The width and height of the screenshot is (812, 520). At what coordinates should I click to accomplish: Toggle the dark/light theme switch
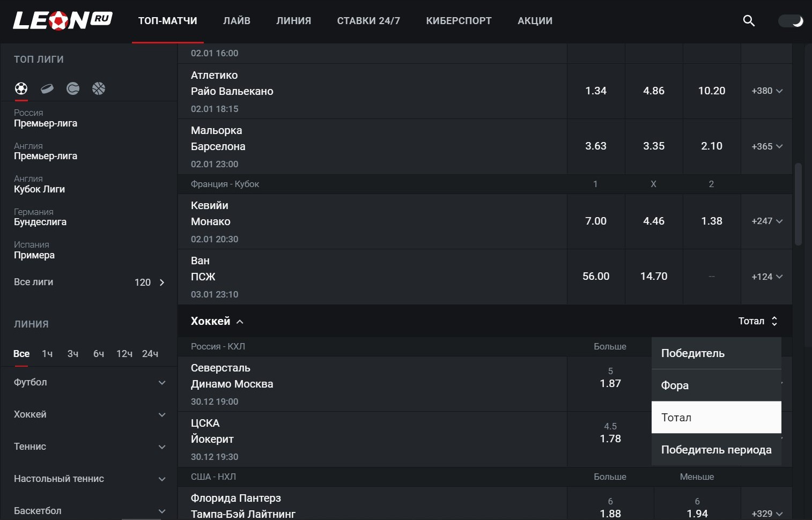pyautogui.click(x=791, y=21)
